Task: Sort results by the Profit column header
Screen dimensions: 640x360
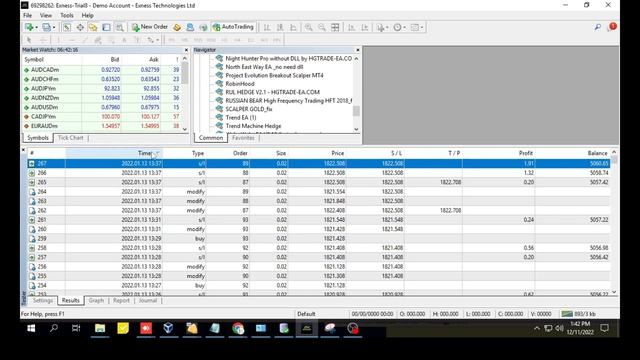Action: (499, 153)
